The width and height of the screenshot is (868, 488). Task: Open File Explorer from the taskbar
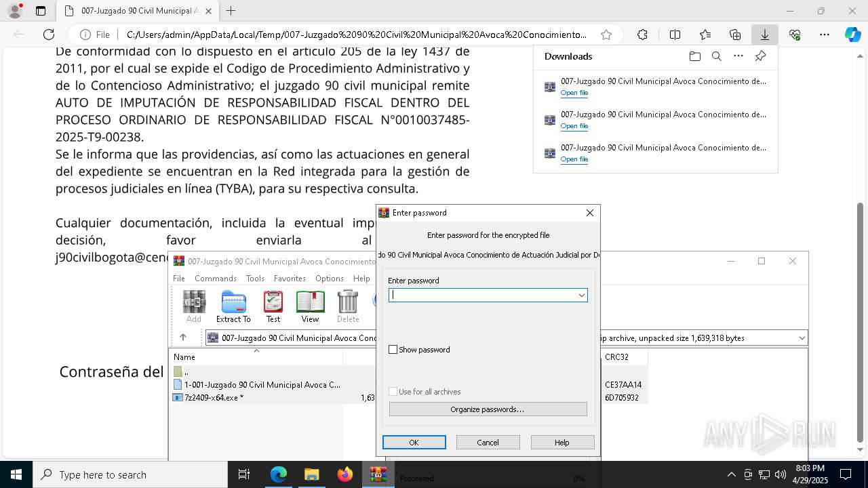pyautogui.click(x=311, y=474)
